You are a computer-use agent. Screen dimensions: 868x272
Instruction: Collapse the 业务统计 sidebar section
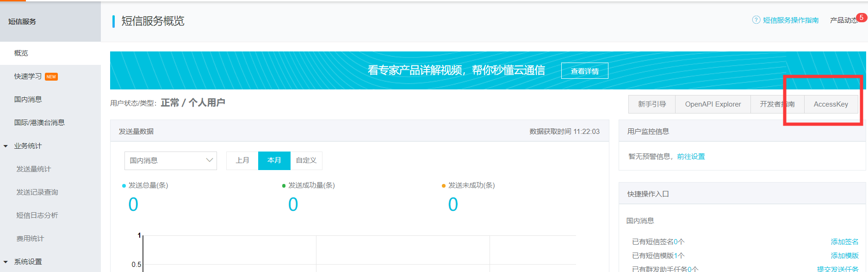click(x=6, y=146)
